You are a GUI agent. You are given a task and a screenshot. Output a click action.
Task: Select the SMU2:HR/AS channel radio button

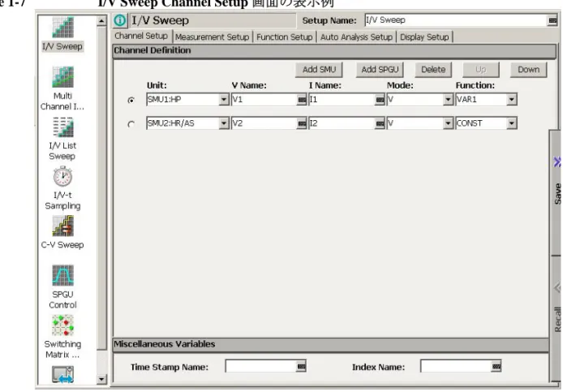click(x=131, y=124)
